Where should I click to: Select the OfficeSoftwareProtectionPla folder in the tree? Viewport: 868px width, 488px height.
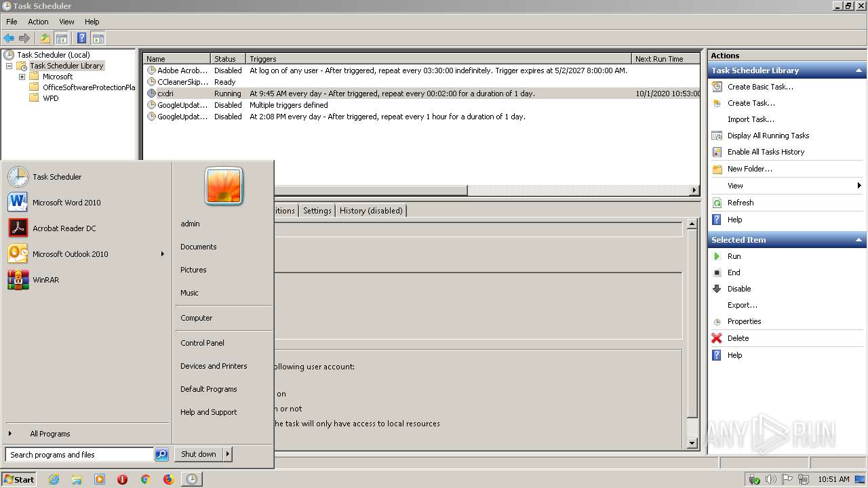89,87
